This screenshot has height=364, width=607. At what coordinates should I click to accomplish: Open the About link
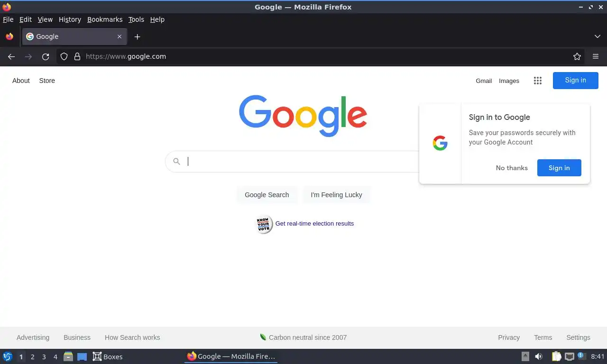tap(21, 81)
